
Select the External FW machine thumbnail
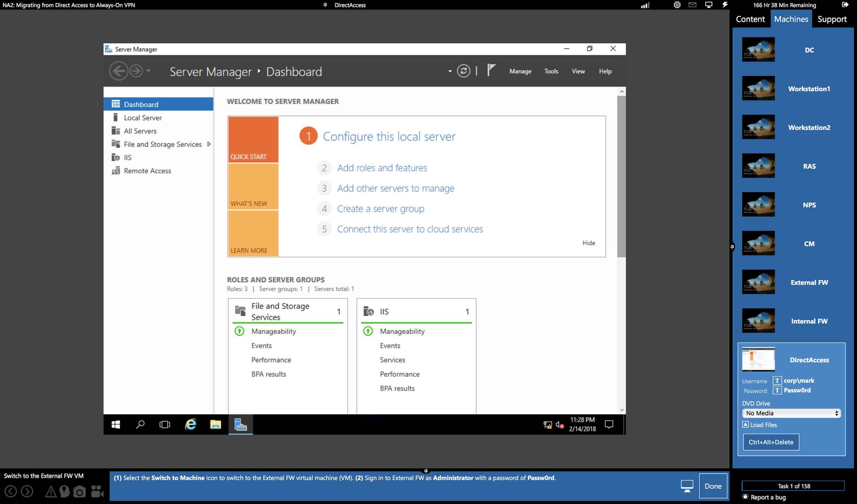point(758,282)
